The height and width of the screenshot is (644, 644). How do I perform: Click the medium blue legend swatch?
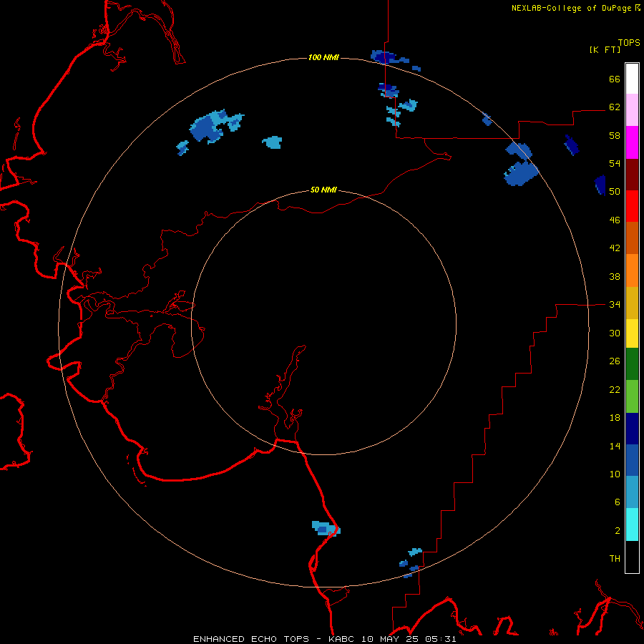[x=632, y=460]
